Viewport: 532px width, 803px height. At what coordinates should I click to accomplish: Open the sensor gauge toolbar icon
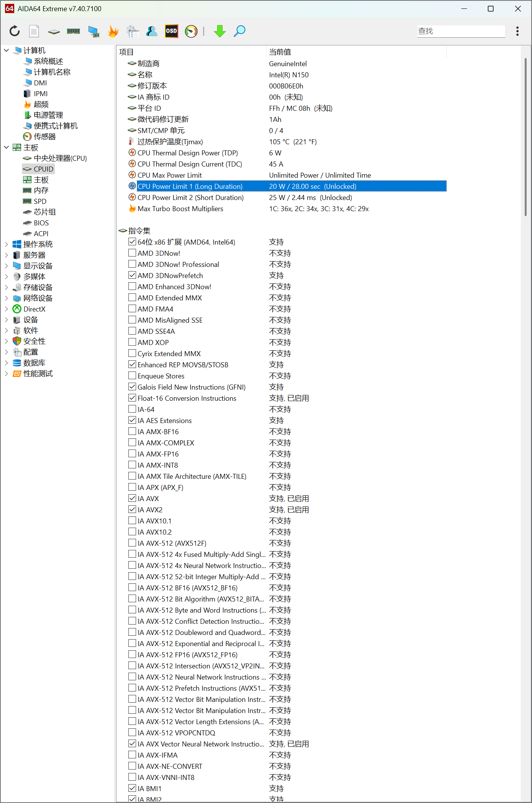[191, 31]
